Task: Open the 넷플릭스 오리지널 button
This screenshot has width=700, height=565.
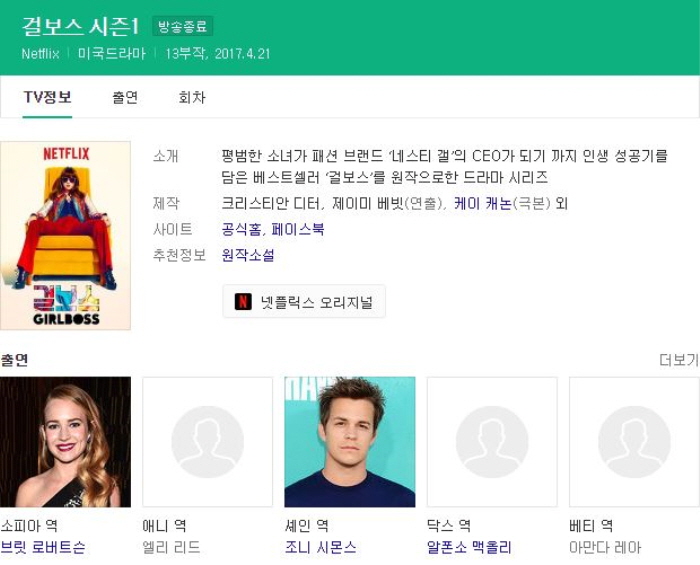Action: [x=304, y=302]
